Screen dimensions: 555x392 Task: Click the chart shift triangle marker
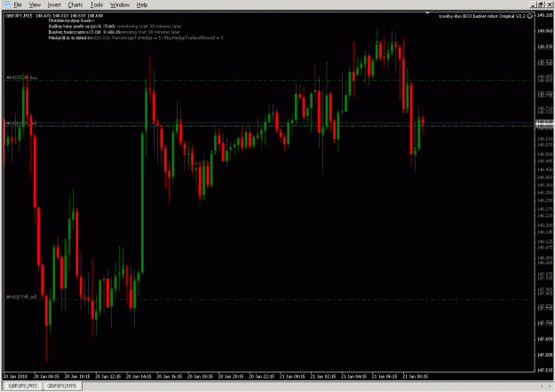pos(428,13)
